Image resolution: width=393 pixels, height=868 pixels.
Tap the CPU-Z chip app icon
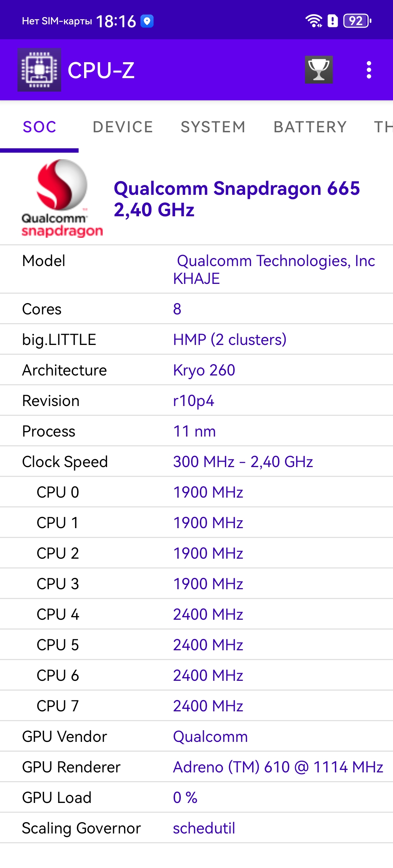pos(39,70)
